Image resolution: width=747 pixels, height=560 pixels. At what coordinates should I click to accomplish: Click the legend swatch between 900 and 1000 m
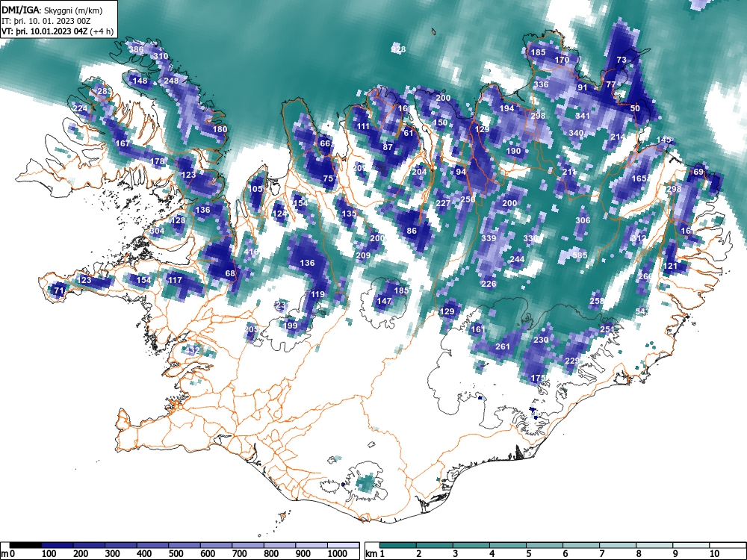(x=311, y=545)
